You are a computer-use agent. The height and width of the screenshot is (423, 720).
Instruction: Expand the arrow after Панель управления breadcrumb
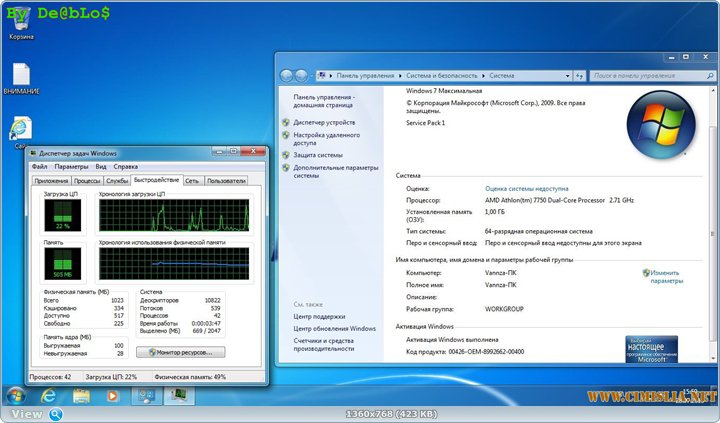pos(400,76)
